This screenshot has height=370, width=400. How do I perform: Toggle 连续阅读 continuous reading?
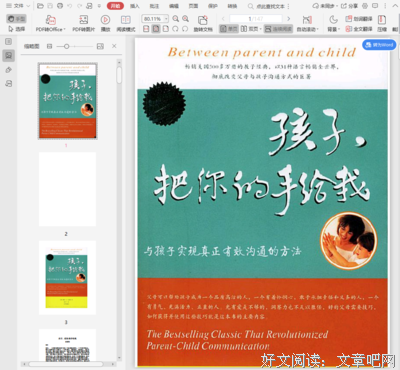(278, 29)
